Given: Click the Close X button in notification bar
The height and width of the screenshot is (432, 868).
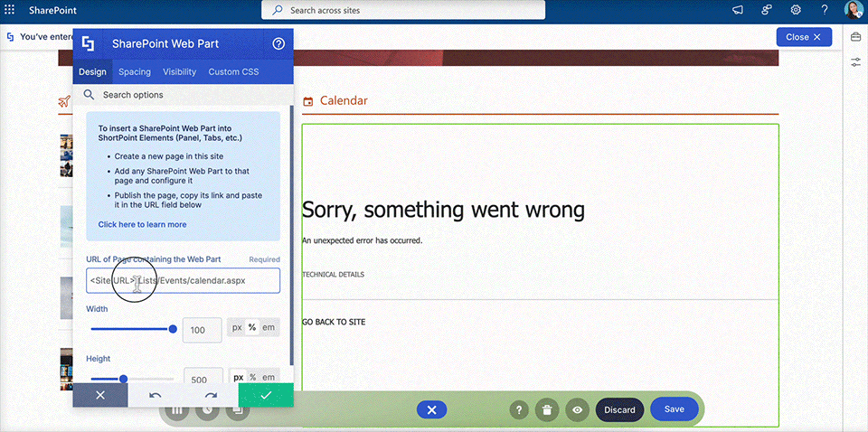Looking at the screenshot, I should coord(804,37).
